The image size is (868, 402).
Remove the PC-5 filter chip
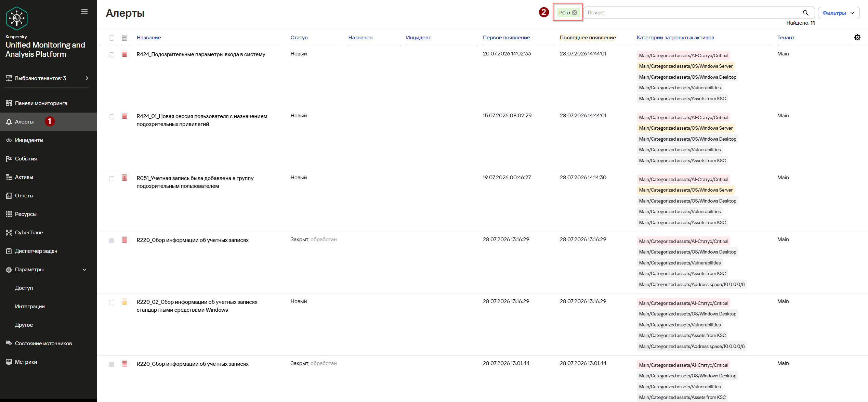[575, 13]
